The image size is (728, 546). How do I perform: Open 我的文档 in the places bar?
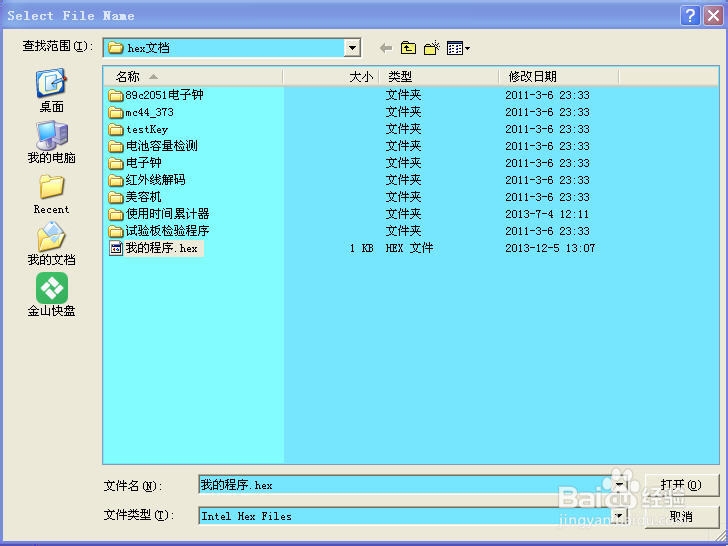tap(52, 244)
